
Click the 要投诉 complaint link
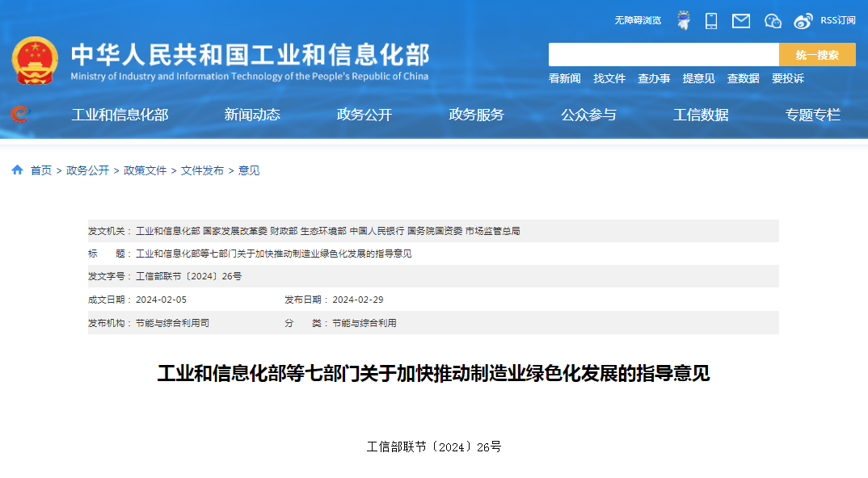787,78
